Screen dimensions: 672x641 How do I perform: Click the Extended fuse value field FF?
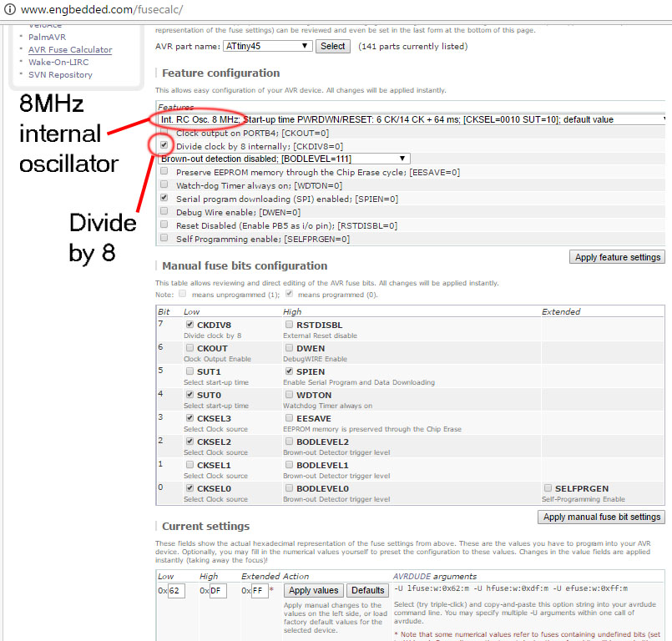[x=260, y=590]
